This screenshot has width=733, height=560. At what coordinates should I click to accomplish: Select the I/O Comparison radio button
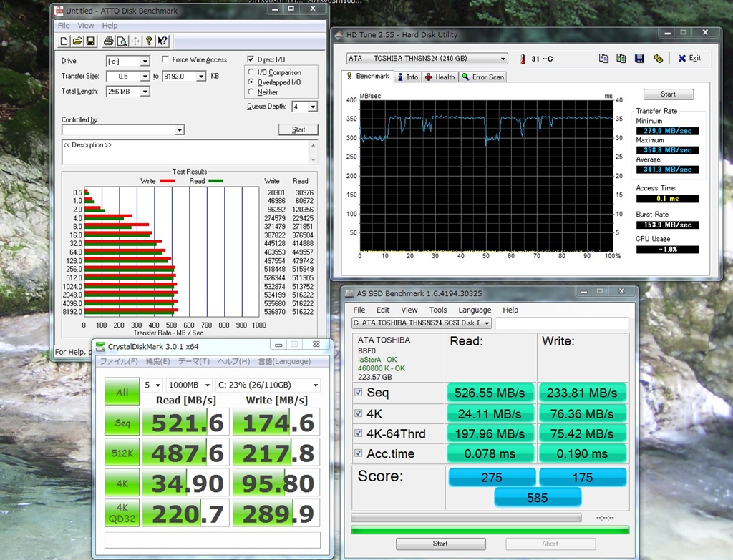click(x=251, y=72)
